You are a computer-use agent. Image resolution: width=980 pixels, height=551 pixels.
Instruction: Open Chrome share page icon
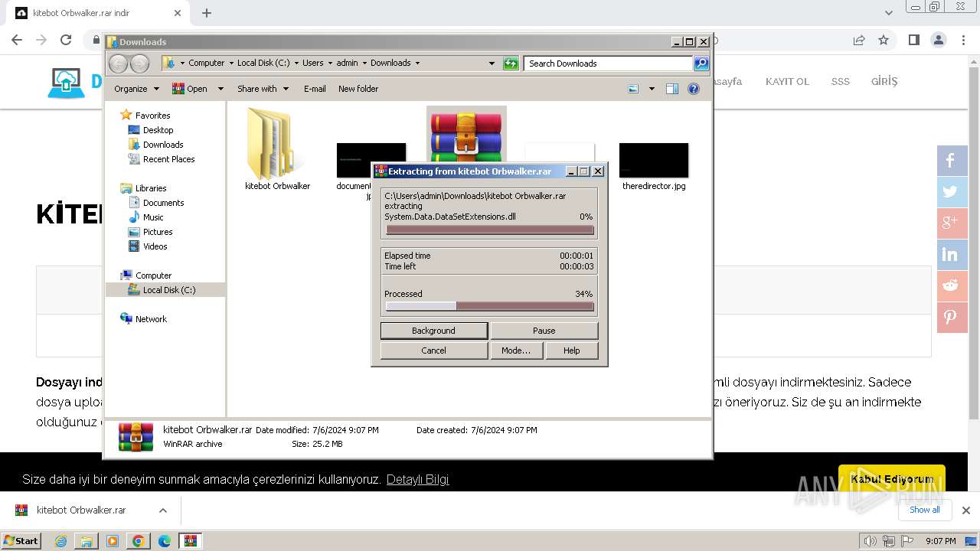859,40
